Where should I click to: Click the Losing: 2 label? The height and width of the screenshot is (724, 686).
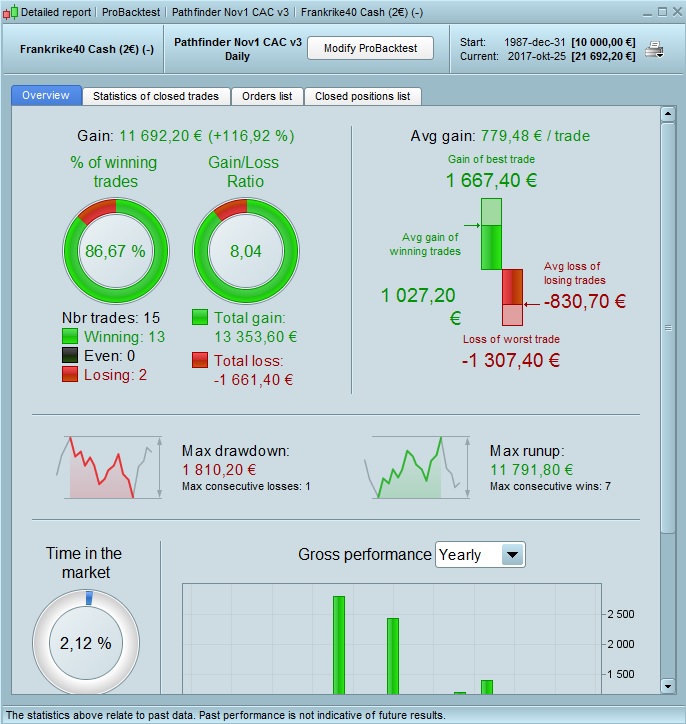(x=115, y=374)
